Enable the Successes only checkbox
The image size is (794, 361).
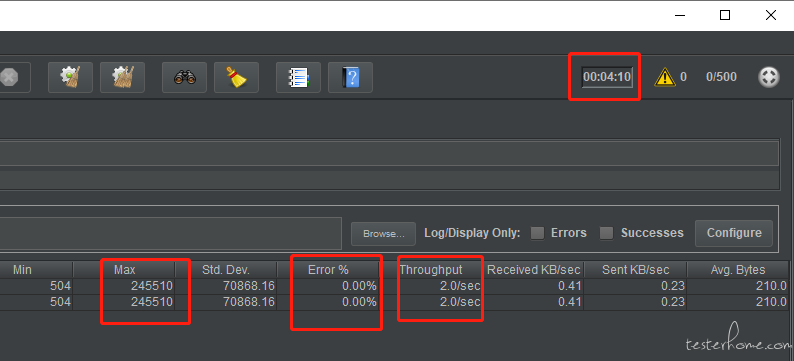click(x=606, y=233)
